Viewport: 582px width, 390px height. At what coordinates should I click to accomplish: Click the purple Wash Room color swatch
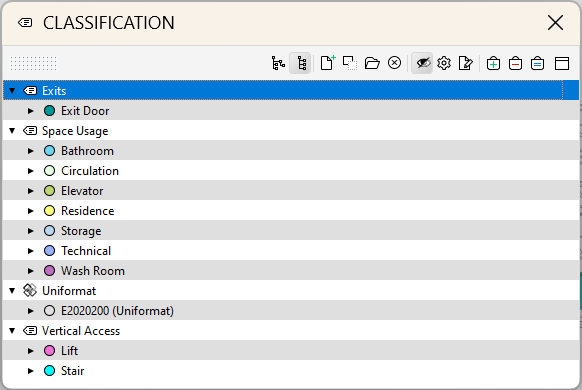(49, 271)
